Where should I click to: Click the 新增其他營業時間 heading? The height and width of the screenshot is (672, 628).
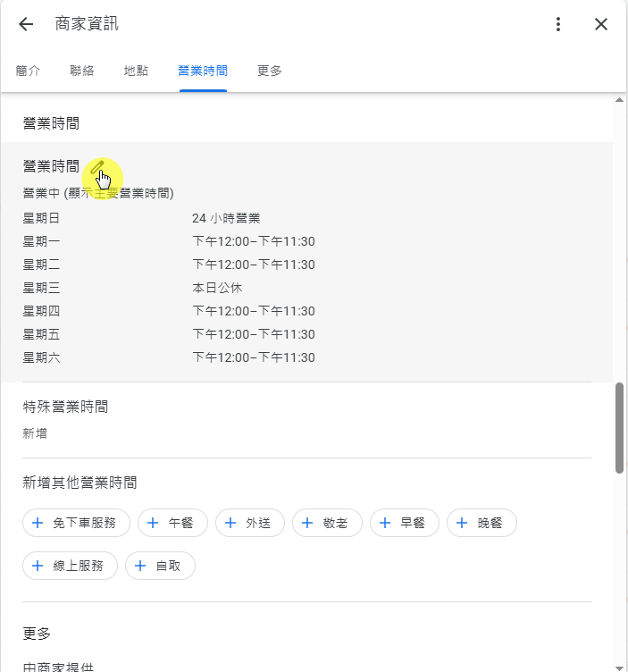80,483
